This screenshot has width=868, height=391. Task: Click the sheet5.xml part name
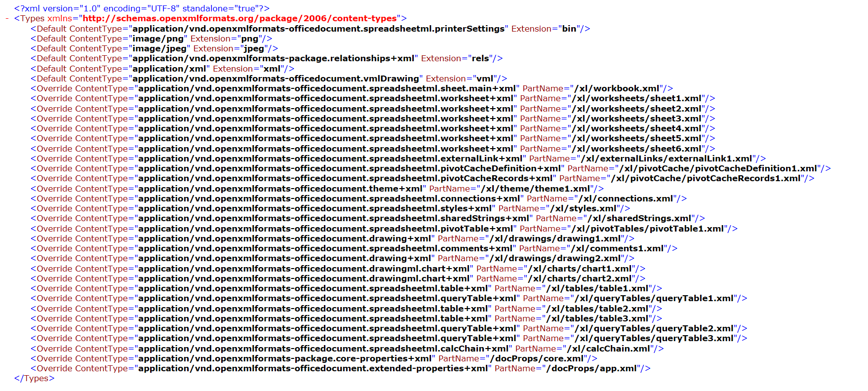click(637, 138)
